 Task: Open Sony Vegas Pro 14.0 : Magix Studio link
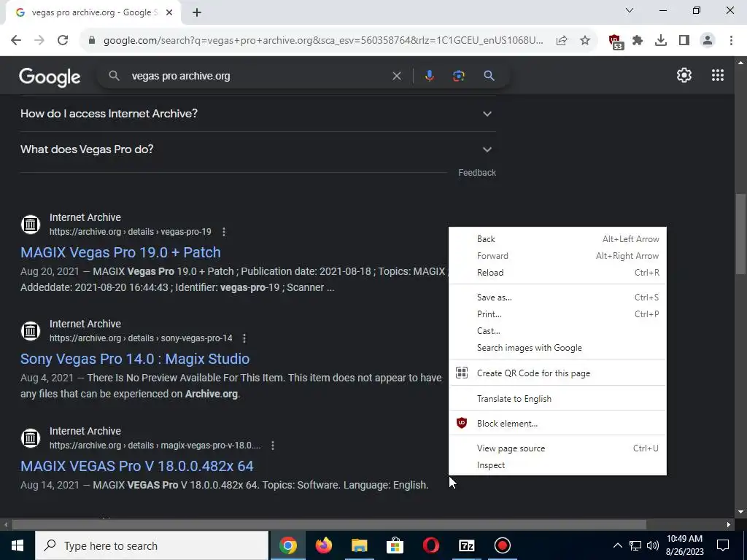click(135, 359)
